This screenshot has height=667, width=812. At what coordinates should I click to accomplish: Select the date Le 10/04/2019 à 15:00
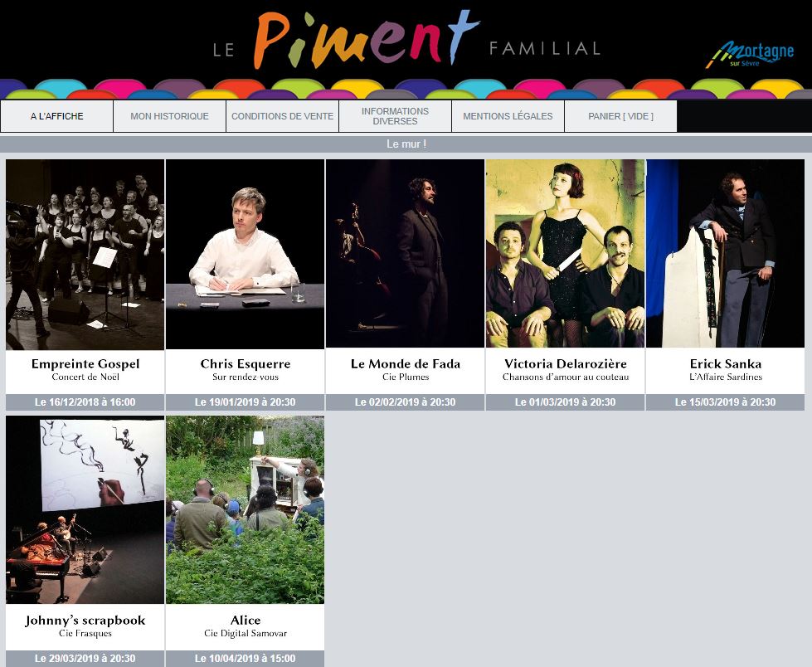[245, 659]
